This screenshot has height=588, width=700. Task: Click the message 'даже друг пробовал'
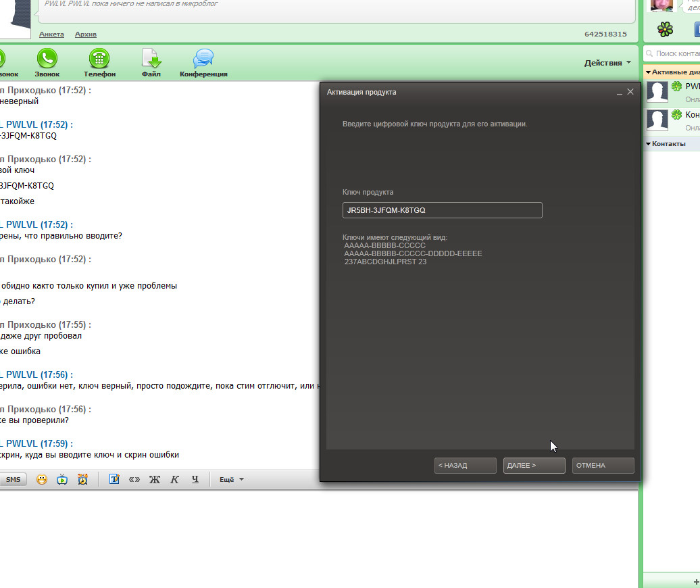pos(41,336)
